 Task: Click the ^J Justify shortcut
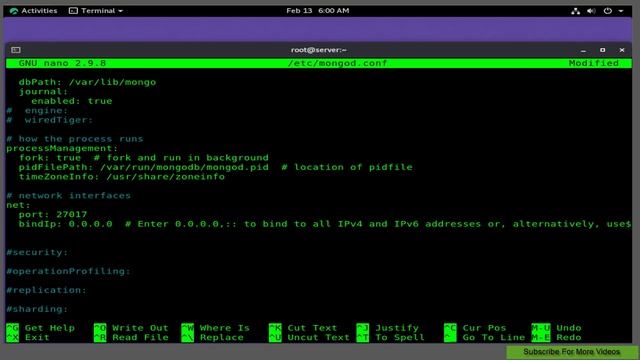[387, 328]
